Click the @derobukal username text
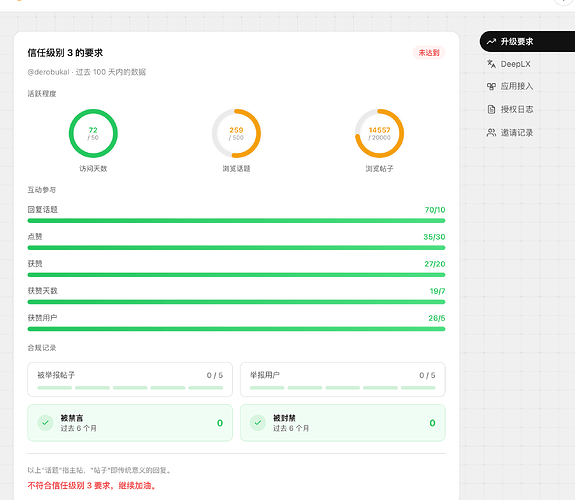This screenshot has width=575, height=500. tap(48, 72)
